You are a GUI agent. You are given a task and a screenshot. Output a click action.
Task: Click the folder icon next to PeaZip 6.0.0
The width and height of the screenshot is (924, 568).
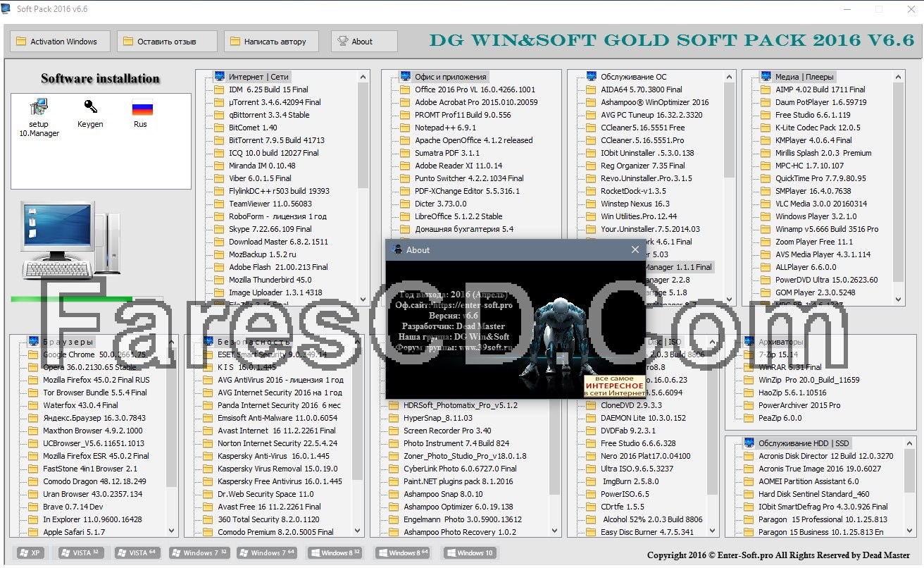coord(749,418)
